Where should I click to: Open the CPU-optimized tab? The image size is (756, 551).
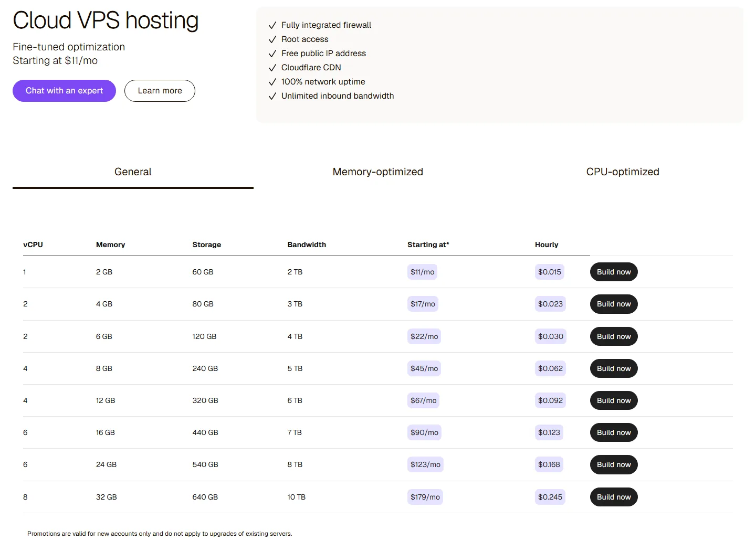623,172
